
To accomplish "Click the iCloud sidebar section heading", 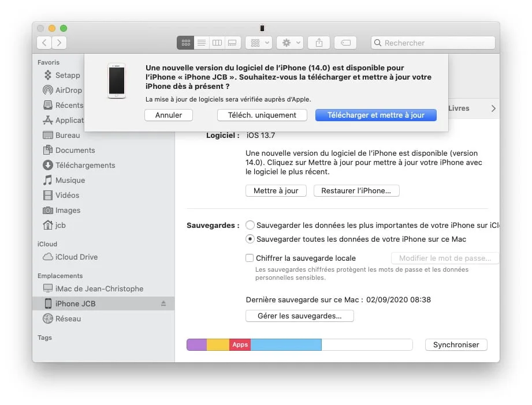I will (x=47, y=244).
